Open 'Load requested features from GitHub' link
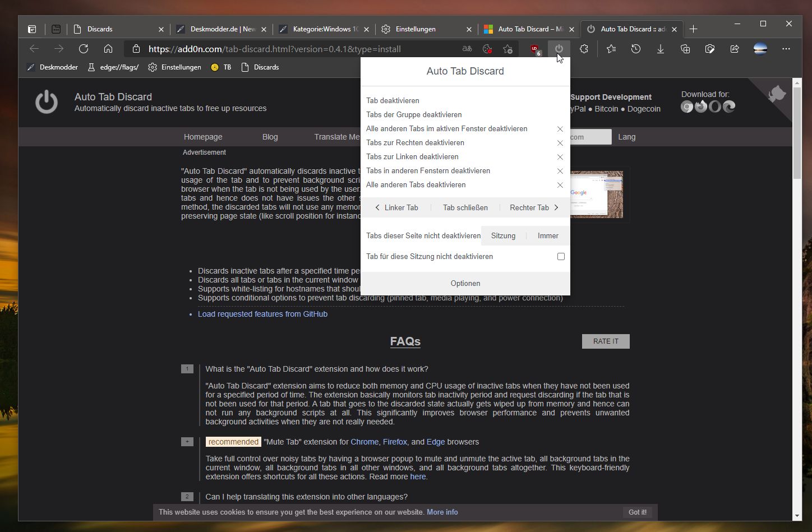The height and width of the screenshot is (532, 812). coord(262,314)
